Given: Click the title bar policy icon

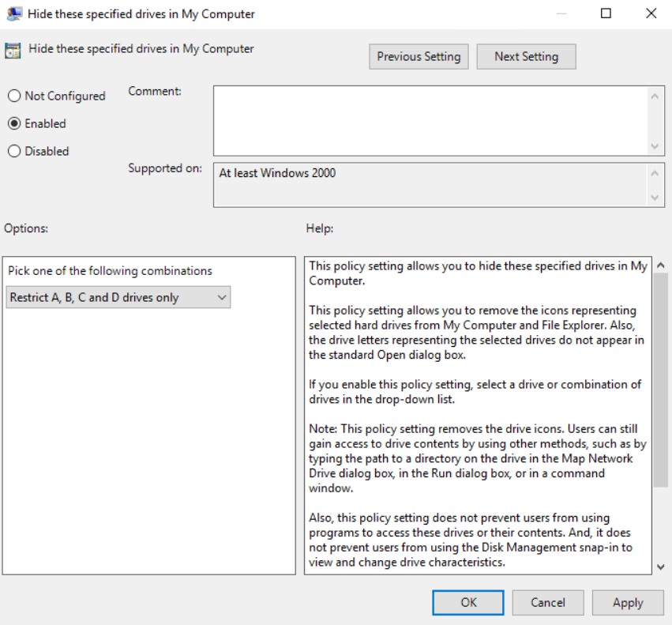Looking at the screenshot, I should point(13,13).
